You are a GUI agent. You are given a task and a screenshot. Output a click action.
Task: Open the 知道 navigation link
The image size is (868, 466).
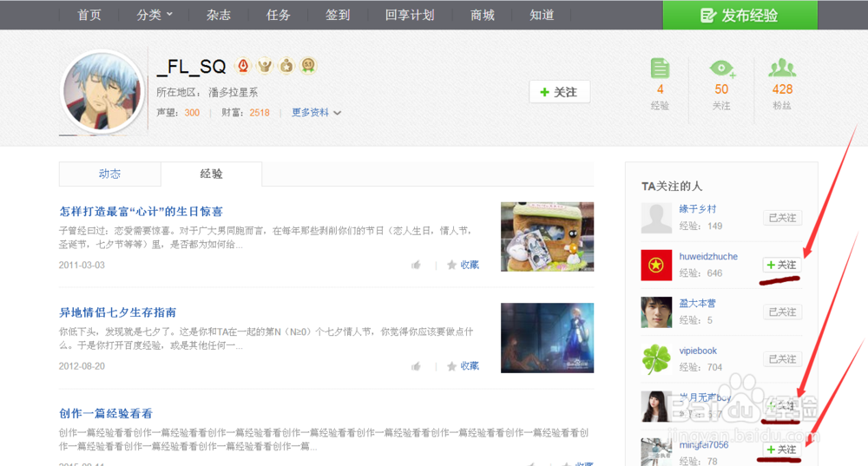coord(542,15)
